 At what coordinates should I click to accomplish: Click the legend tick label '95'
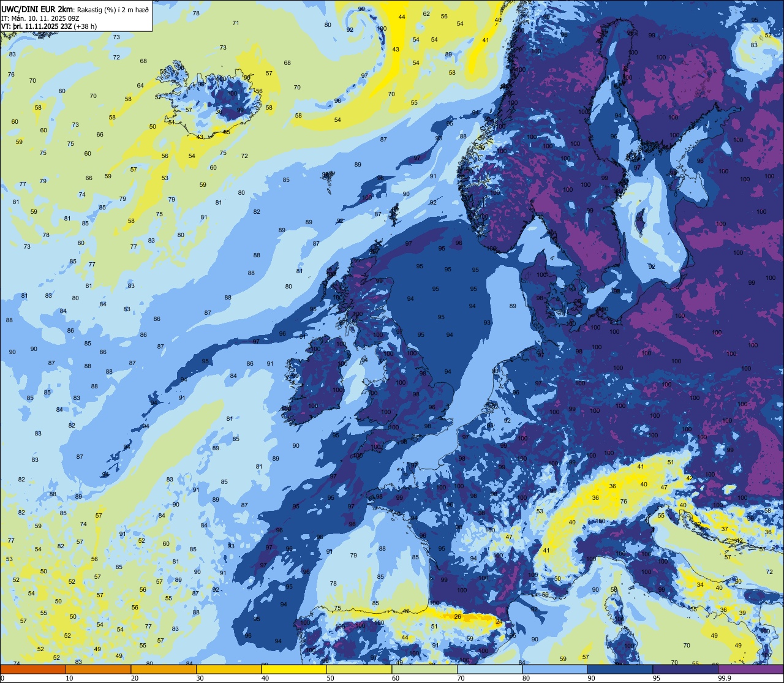tap(657, 678)
